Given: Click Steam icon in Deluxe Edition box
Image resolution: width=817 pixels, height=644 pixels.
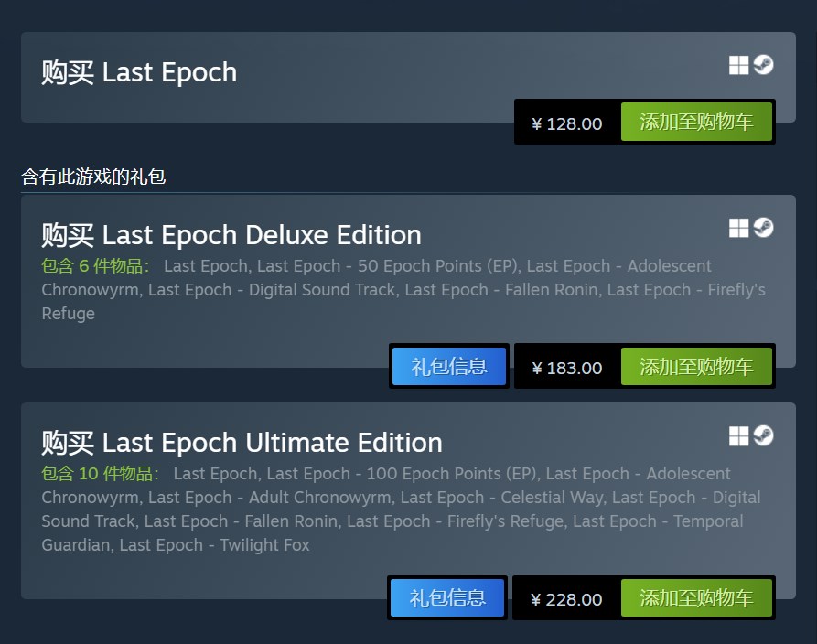Looking at the screenshot, I should [x=763, y=228].
